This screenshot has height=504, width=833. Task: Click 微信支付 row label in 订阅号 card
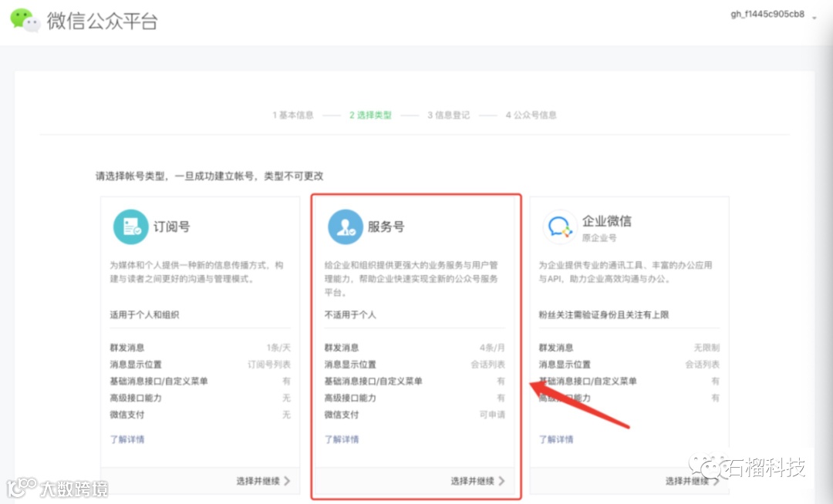127,415
